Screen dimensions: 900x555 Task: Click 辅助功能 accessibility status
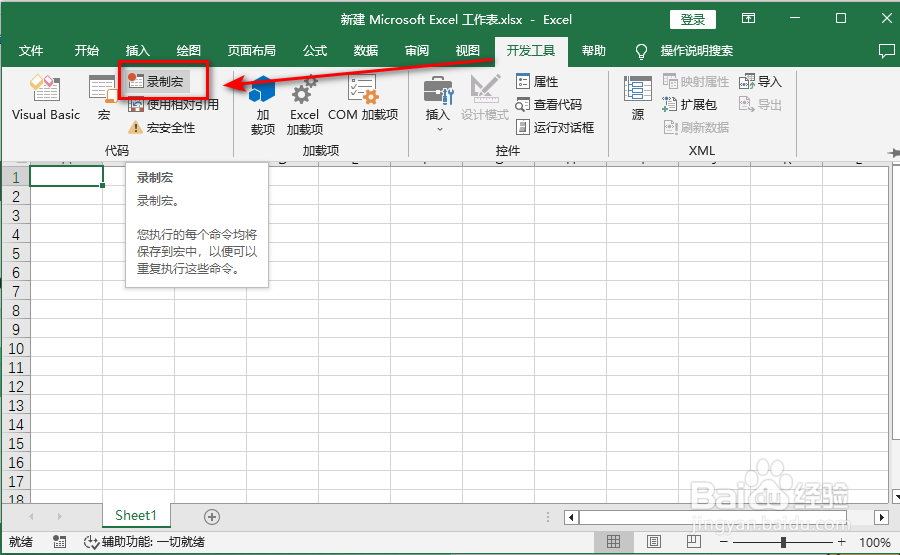click(144, 542)
